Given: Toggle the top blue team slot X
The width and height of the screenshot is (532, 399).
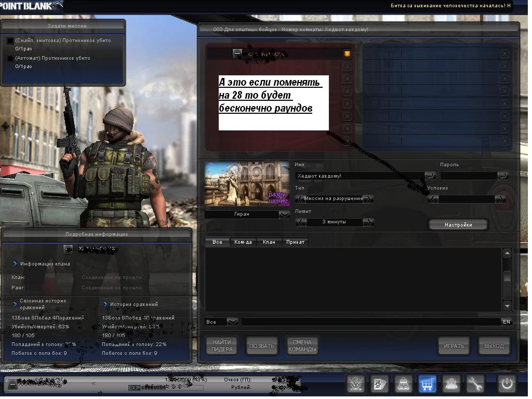Looking at the screenshot, I should [x=504, y=54].
